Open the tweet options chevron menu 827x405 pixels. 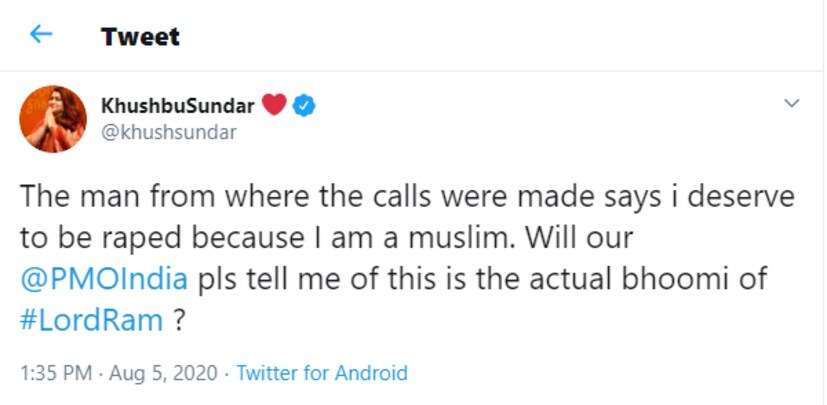coord(792,104)
